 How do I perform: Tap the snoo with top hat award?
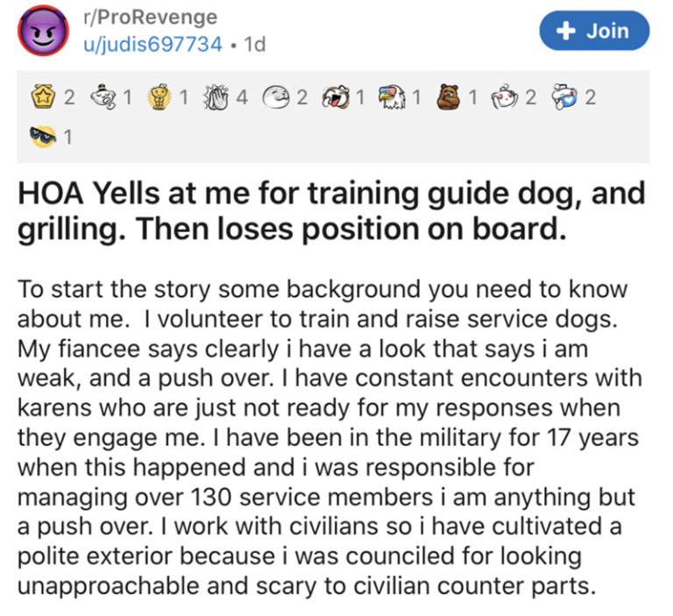[103, 97]
